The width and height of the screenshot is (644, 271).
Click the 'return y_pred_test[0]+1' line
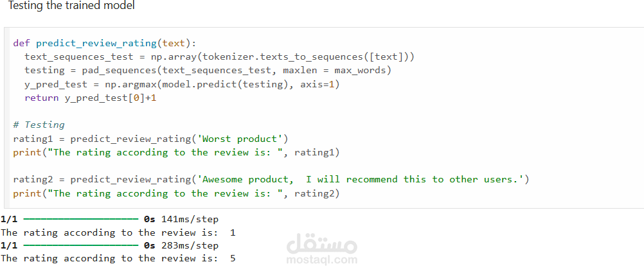tap(90, 98)
